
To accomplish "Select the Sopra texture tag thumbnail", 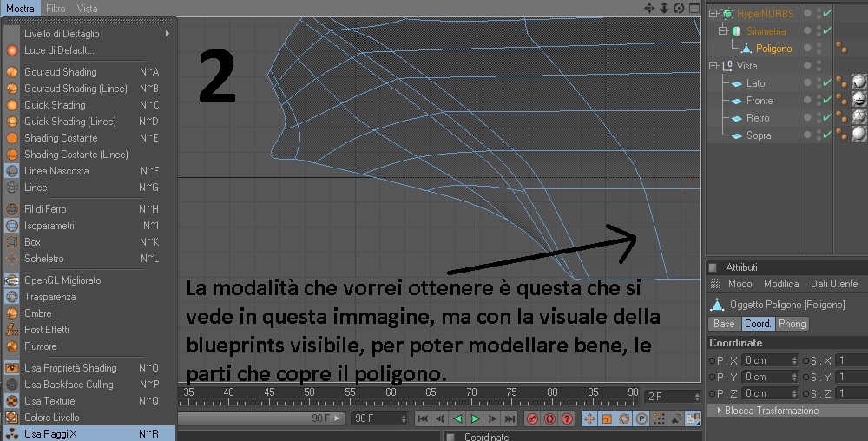I will (x=858, y=135).
